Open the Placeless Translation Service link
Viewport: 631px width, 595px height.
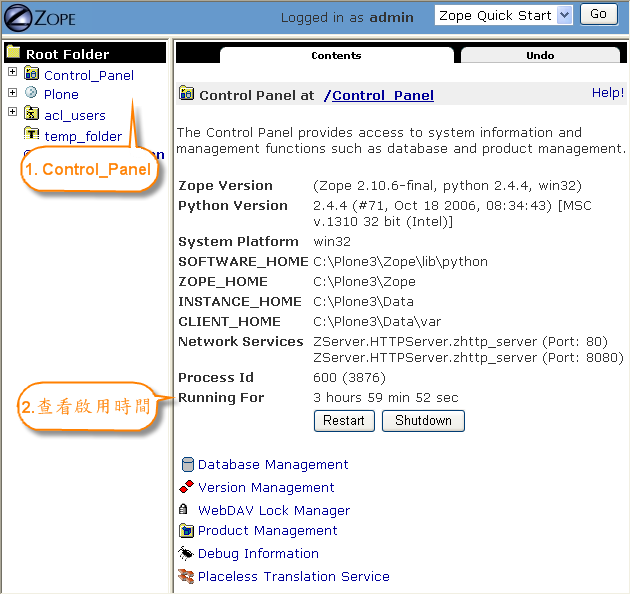(294, 576)
